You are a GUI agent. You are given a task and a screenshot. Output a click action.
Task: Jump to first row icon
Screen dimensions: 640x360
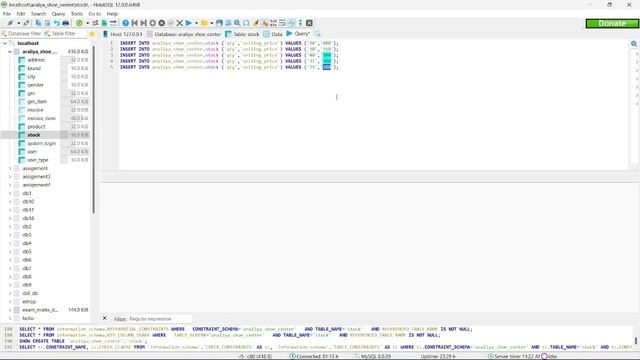coord(135,23)
